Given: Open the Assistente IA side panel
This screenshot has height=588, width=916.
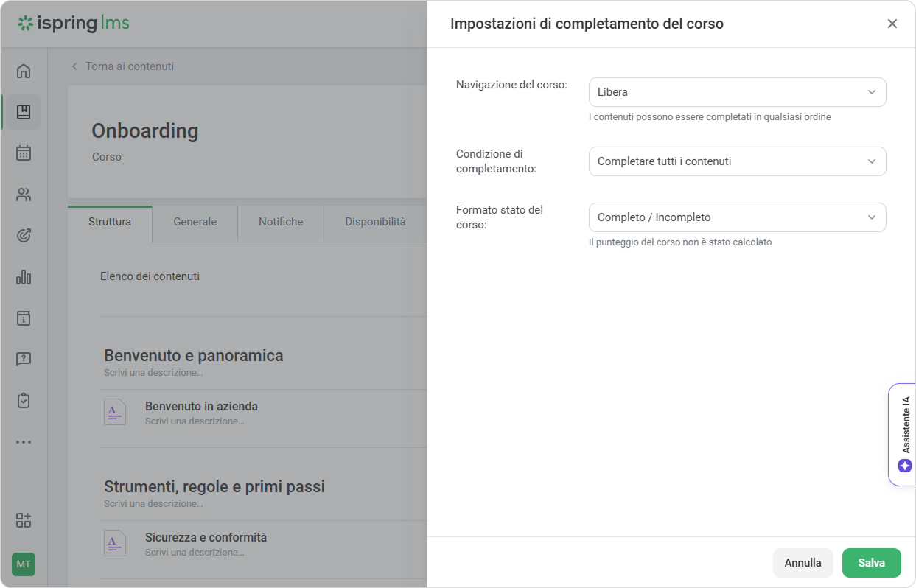Looking at the screenshot, I should (x=904, y=435).
